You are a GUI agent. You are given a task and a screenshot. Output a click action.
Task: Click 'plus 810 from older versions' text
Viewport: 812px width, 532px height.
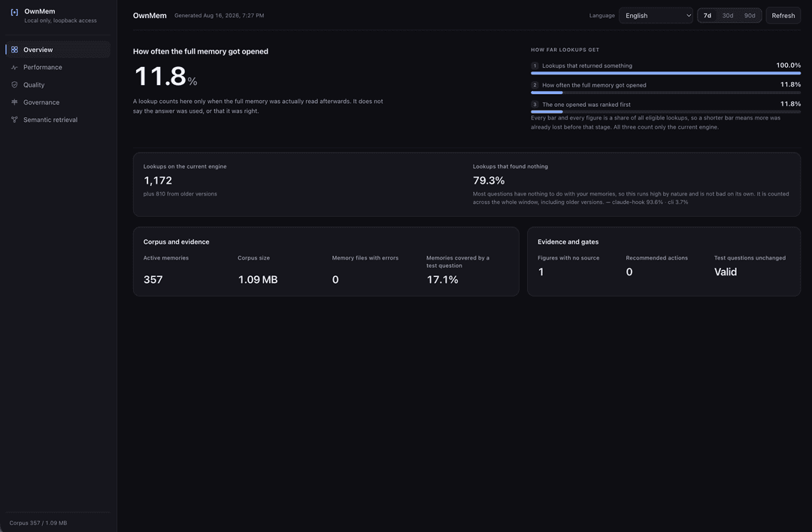(180, 194)
